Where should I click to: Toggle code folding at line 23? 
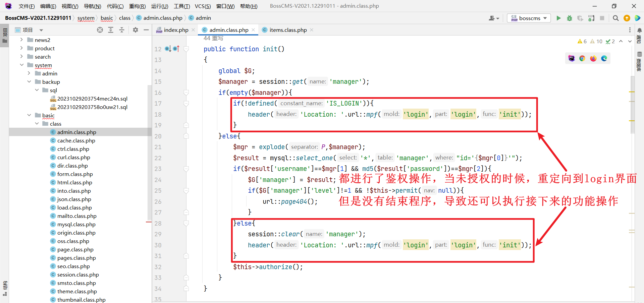point(186,169)
